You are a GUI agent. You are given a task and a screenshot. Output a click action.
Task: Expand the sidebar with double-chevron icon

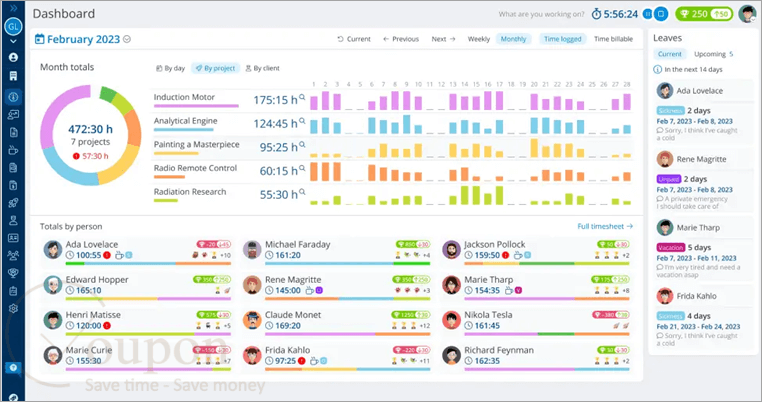(13, 8)
